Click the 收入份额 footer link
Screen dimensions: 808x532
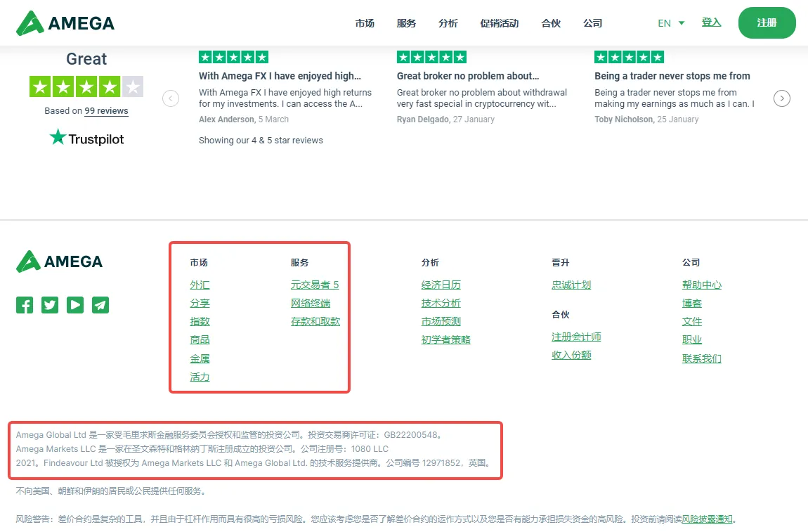pos(571,355)
